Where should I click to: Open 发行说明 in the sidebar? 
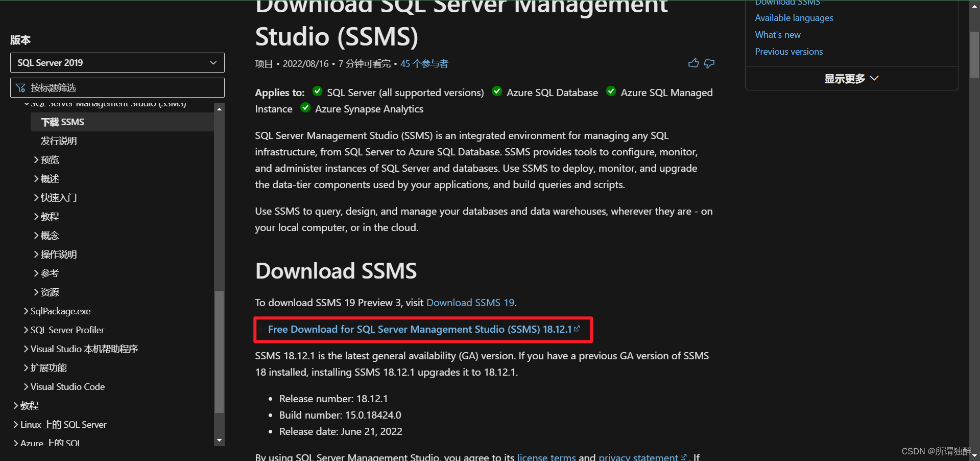59,141
